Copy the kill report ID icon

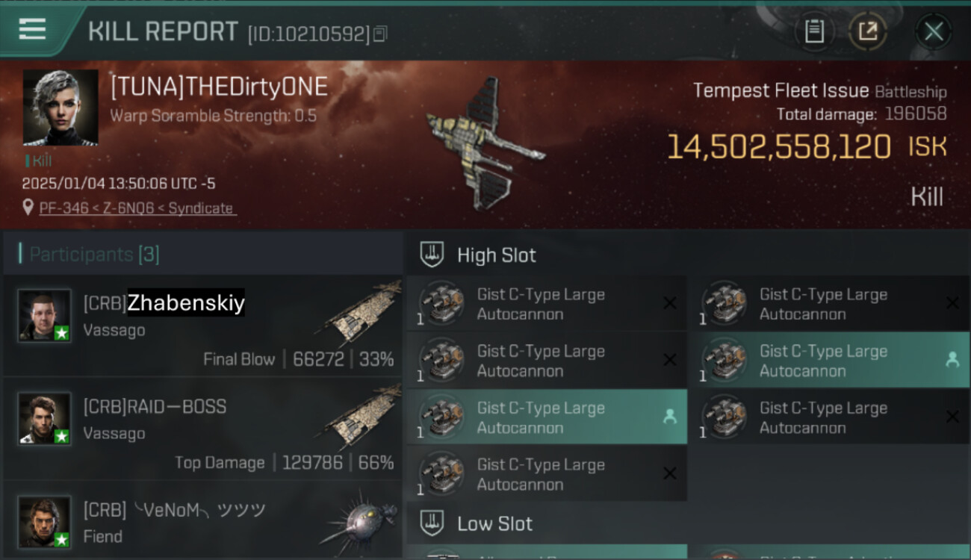point(380,34)
